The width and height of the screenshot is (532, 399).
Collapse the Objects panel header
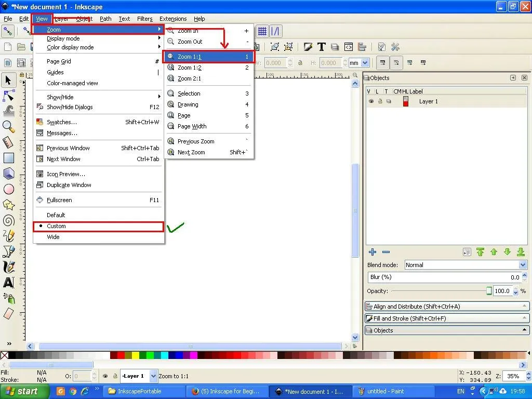446,330
